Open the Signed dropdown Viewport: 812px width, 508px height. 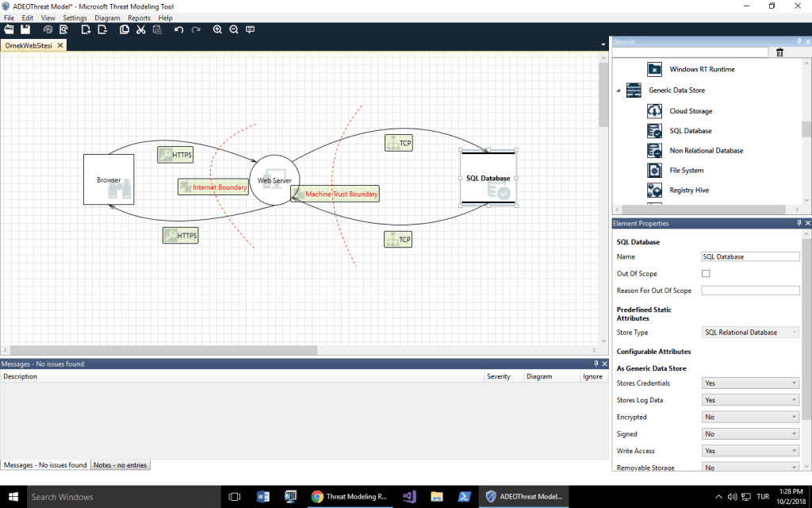tap(750, 434)
